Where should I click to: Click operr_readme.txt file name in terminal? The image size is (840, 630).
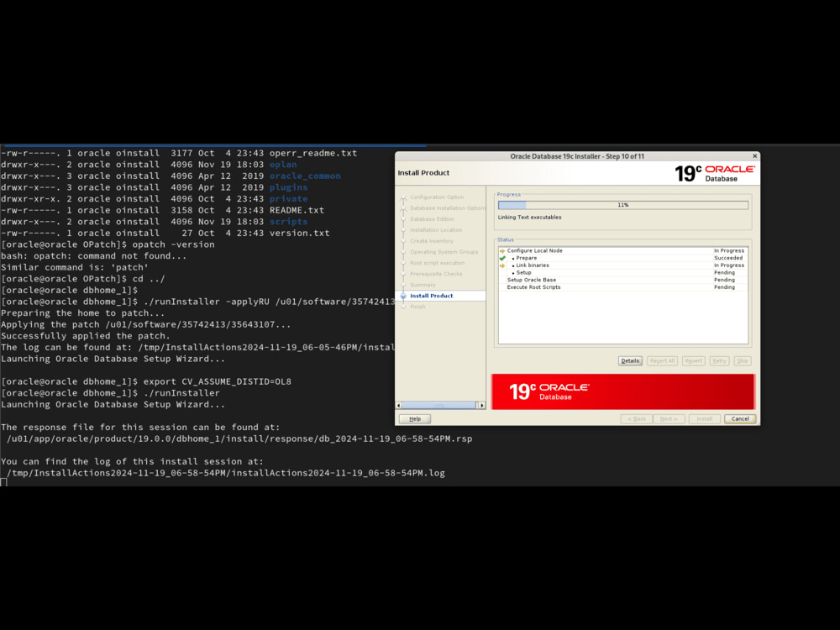coord(313,153)
